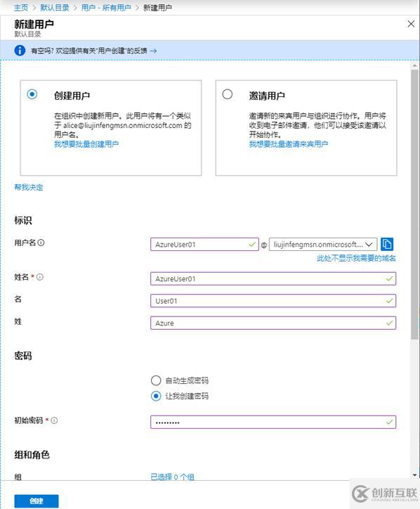Click the info icon next to 用户名

(41, 243)
